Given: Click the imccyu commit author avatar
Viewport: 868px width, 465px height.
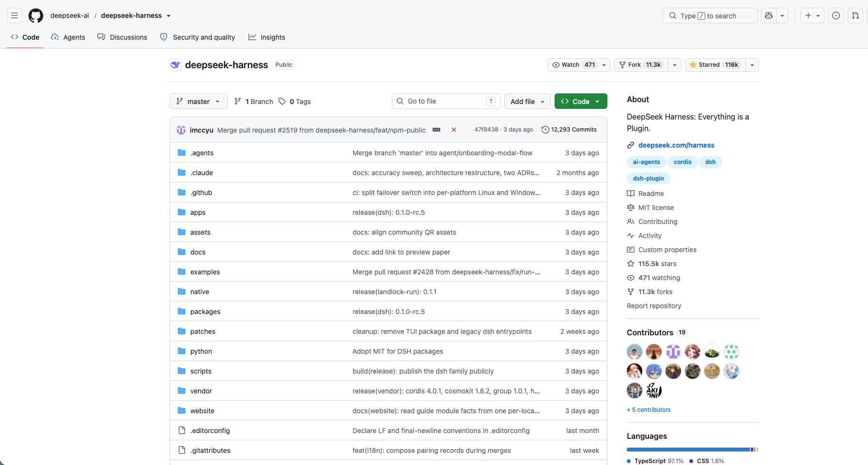Looking at the screenshot, I should point(181,130).
